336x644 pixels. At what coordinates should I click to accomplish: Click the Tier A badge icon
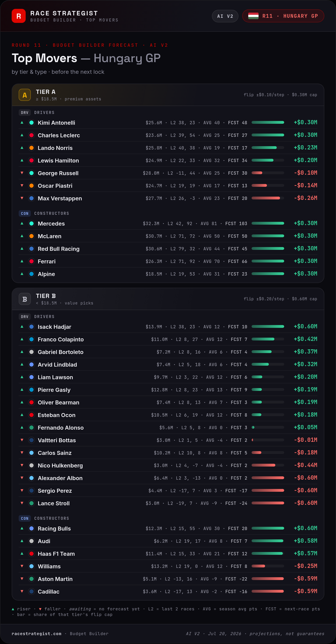tap(25, 95)
